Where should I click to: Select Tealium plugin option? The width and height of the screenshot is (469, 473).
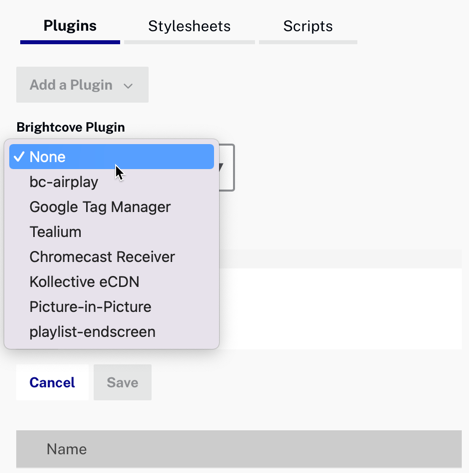pos(111,232)
